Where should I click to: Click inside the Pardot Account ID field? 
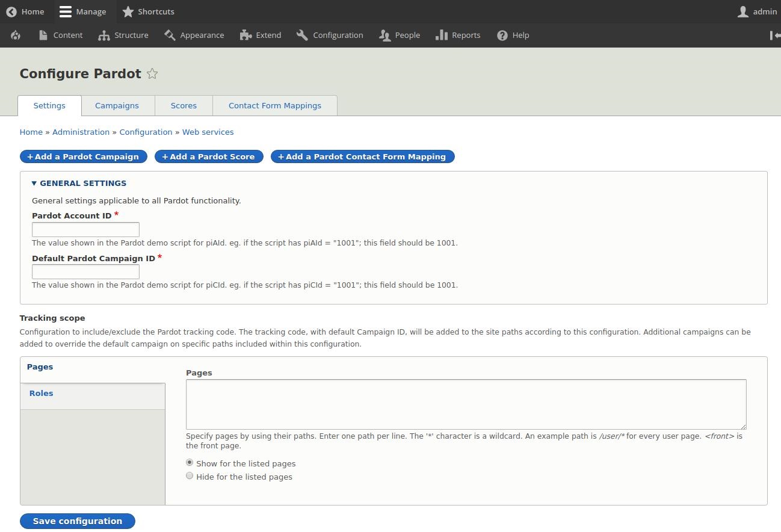pos(85,229)
